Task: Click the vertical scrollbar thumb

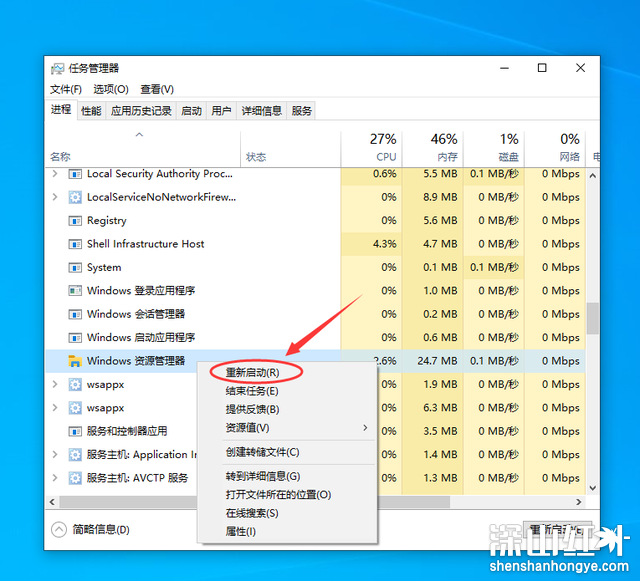Action: [593, 318]
